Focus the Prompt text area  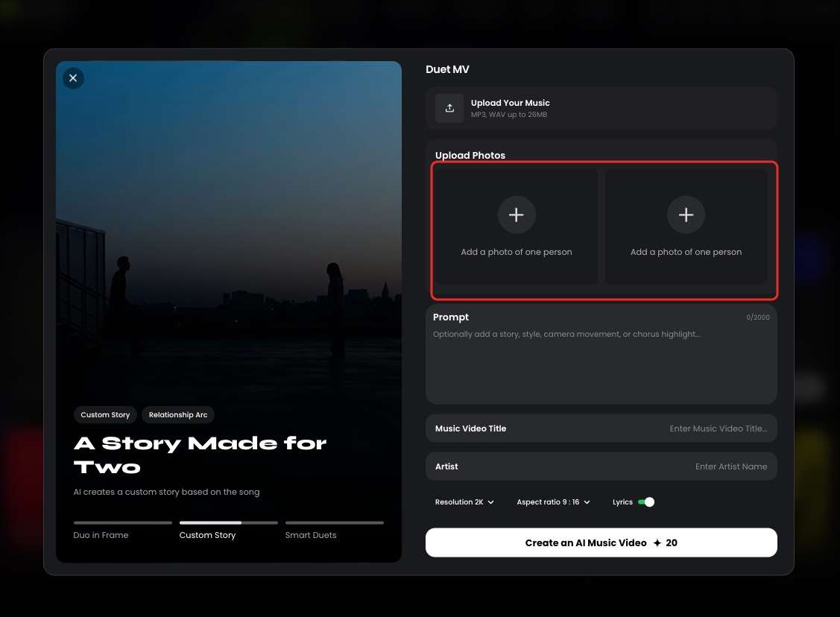point(601,354)
